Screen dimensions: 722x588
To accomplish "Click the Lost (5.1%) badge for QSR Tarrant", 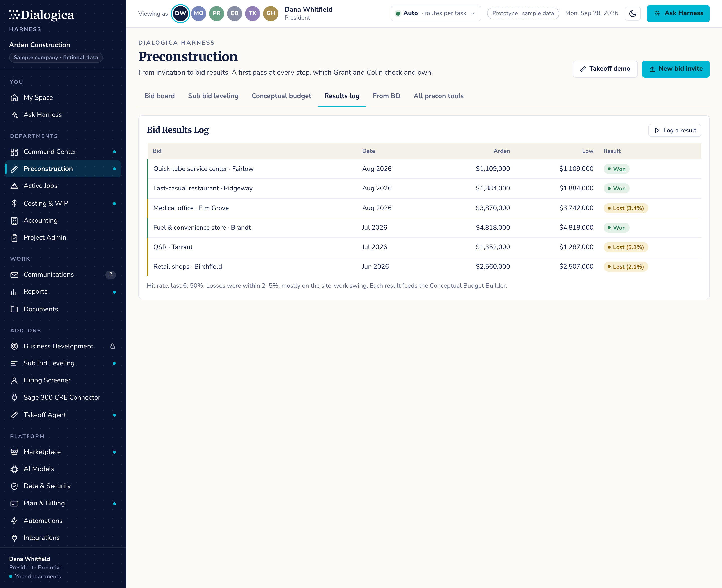I will (x=626, y=247).
